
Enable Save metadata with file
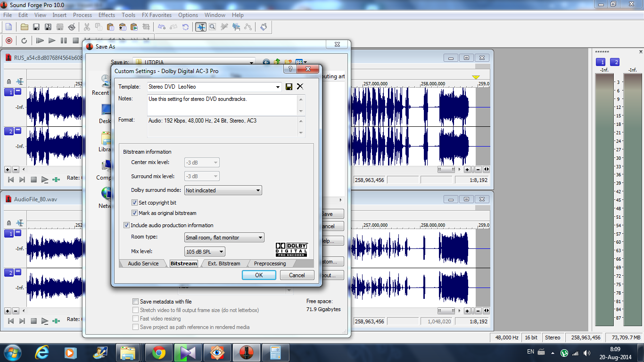coord(136,302)
